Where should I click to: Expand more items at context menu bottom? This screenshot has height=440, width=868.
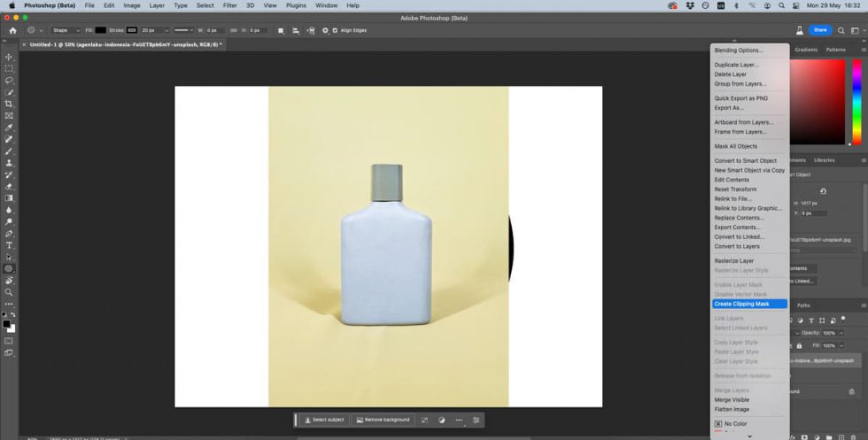(749, 436)
